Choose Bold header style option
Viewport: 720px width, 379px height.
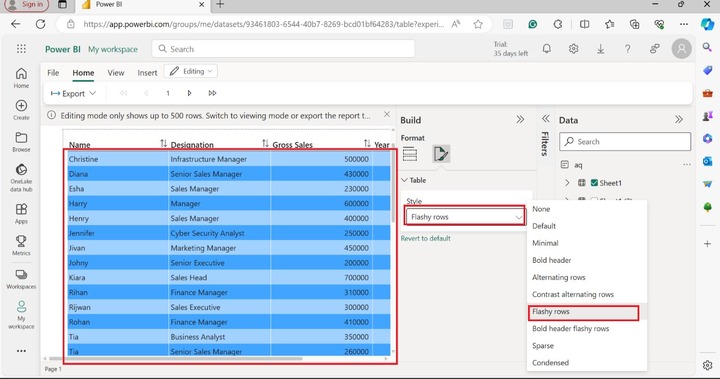587,260
